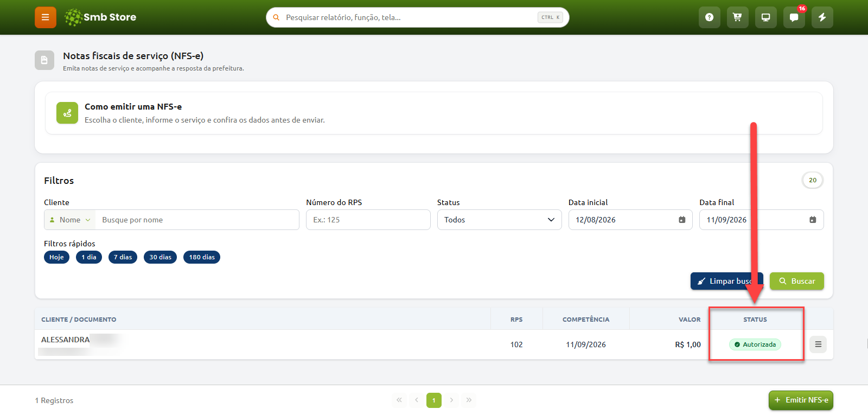The image size is (868, 415).
Task: Open the help question mark icon
Action: (709, 17)
